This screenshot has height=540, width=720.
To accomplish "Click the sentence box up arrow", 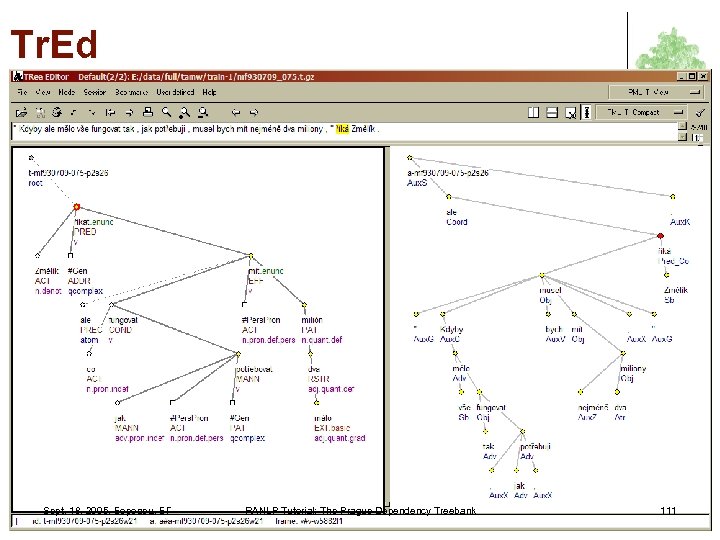I will click(682, 126).
